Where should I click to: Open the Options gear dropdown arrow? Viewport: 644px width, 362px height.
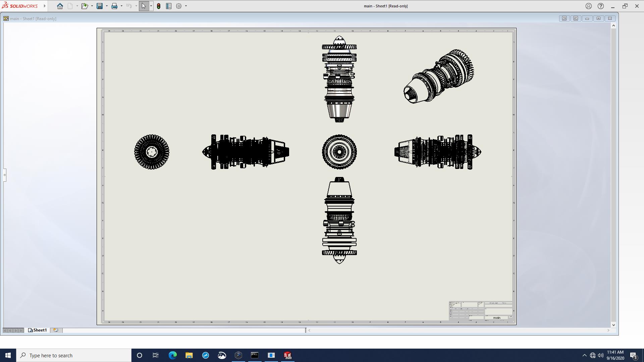(x=186, y=6)
